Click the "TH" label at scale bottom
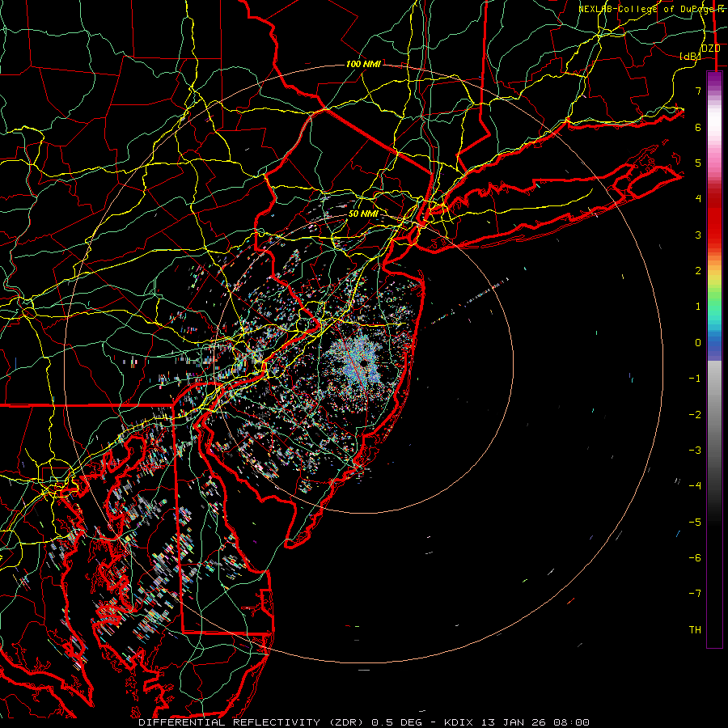 coord(695,630)
